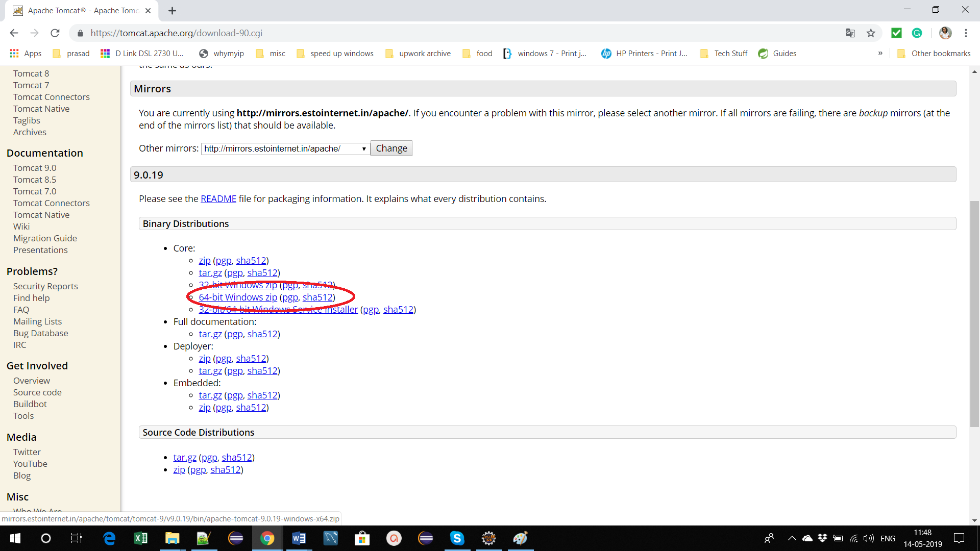Open the Tech Stuff bookmark folder
Viewport: 980px width, 551px height.
[x=724, y=54]
